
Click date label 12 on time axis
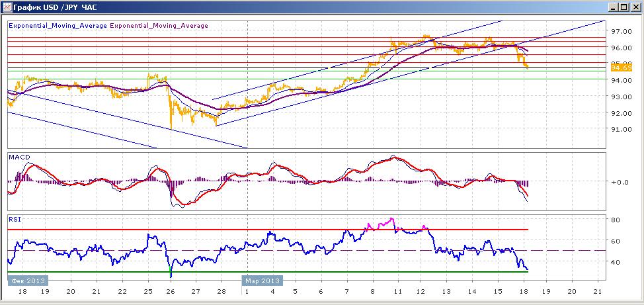tap(421, 291)
